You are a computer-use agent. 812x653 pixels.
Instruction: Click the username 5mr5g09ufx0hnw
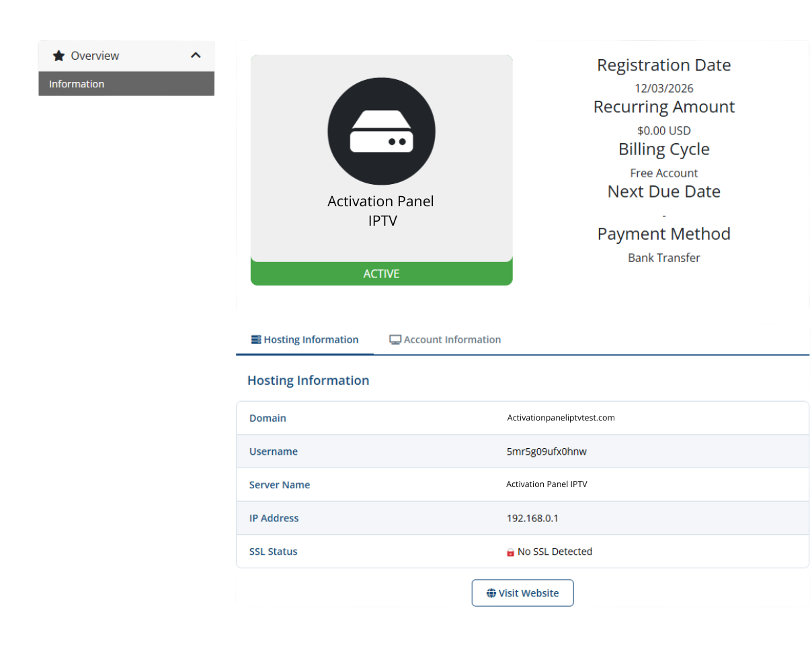pyautogui.click(x=546, y=451)
